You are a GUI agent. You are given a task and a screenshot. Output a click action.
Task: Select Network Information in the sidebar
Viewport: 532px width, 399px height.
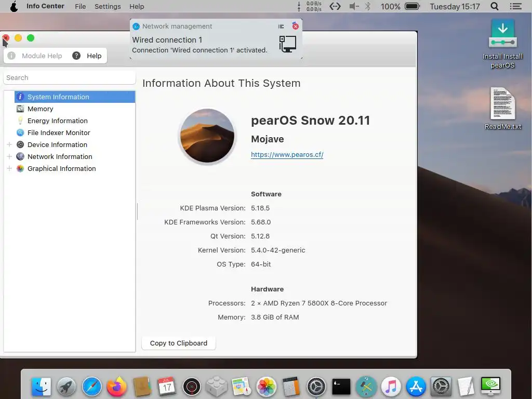point(75,156)
